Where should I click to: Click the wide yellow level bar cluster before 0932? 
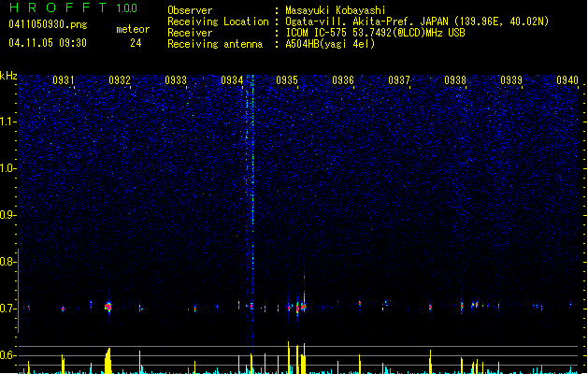108,361
